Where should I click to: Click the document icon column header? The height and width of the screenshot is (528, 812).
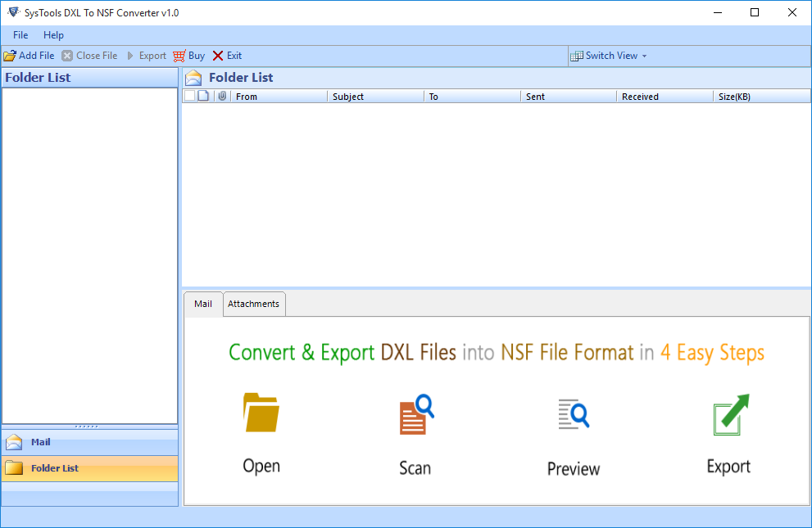[x=203, y=96]
